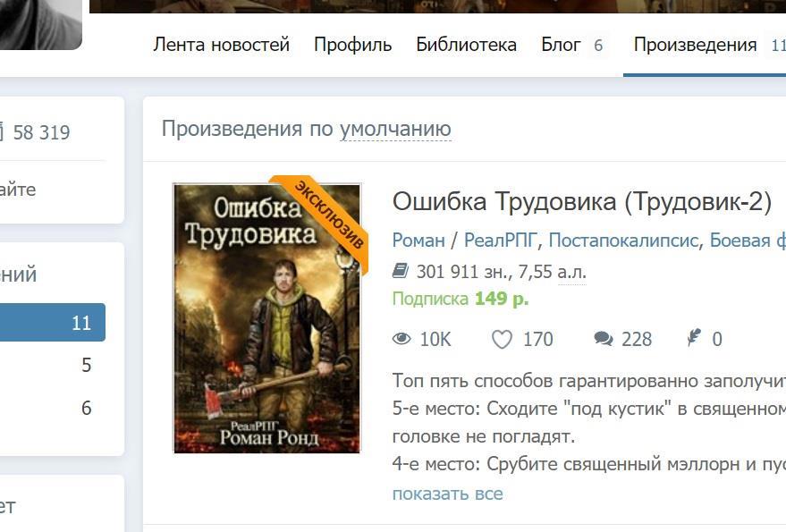Open the title Ошибка Трудовика (Трудовик-2)
This screenshot has height=532, width=786.
click(582, 201)
